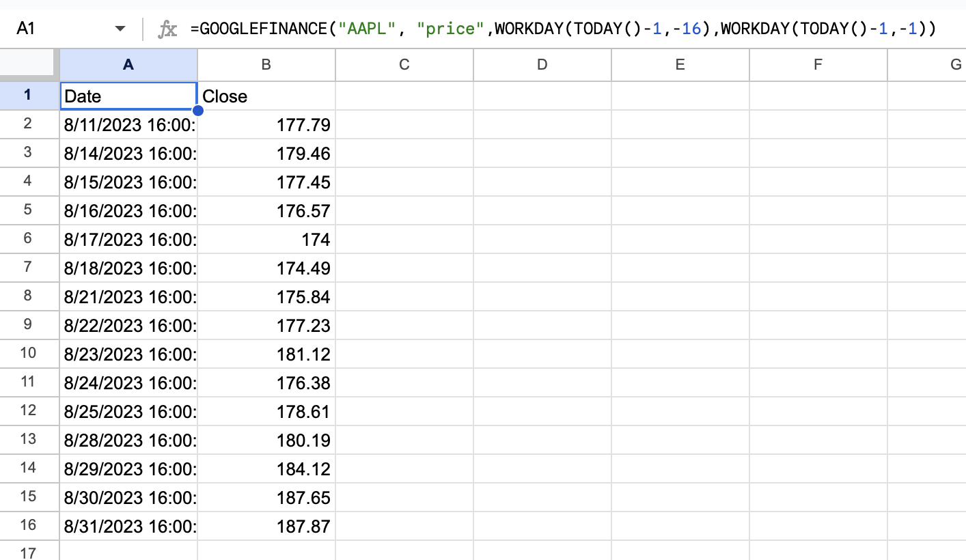Viewport: 966px width, 560px height.
Task: Select column C header
Action: pyautogui.click(x=404, y=66)
